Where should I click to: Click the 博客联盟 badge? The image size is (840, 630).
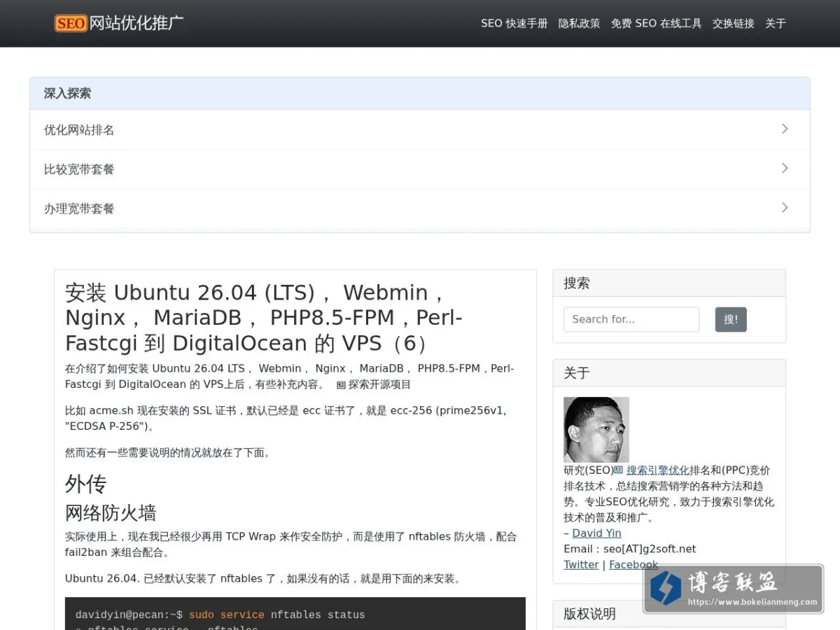click(x=734, y=589)
